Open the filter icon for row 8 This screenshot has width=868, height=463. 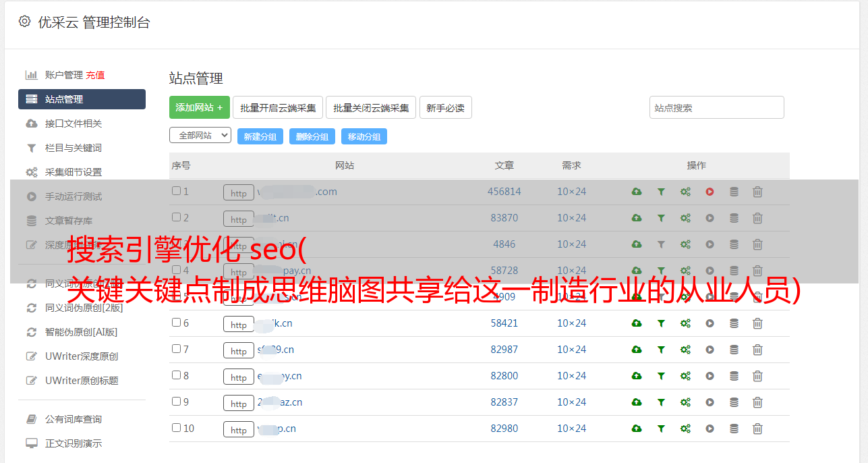point(661,376)
